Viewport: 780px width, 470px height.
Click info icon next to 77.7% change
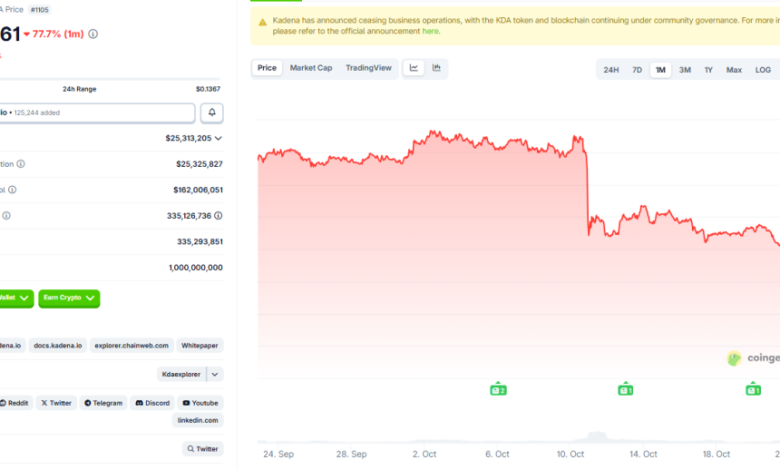click(93, 34)
